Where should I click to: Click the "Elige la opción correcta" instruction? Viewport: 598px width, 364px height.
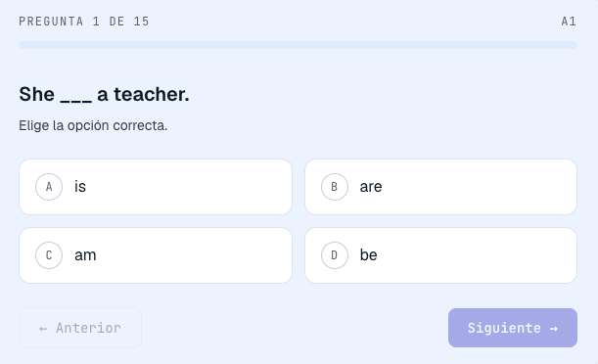(x=93, y=125)
